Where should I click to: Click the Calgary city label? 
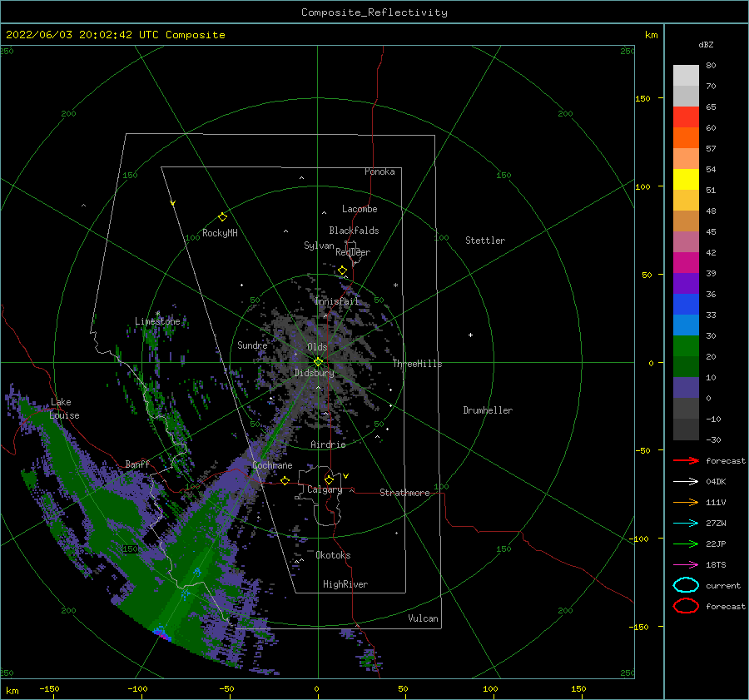point(325,489)
